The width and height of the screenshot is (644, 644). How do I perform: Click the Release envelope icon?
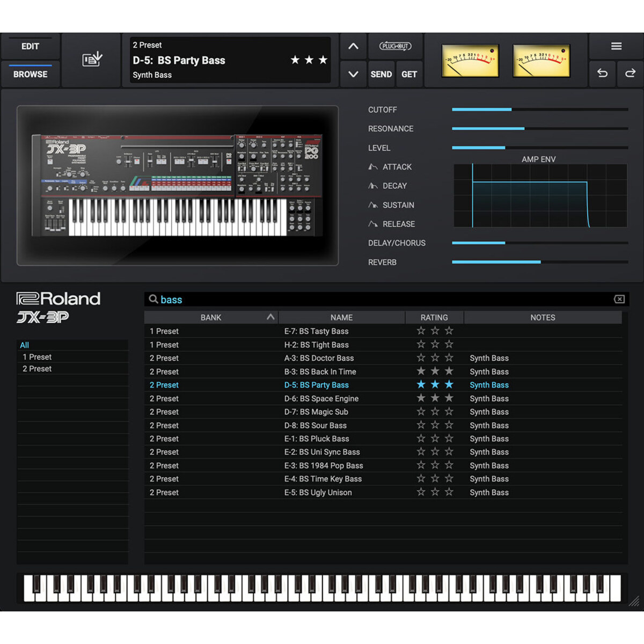coord(373,224)
